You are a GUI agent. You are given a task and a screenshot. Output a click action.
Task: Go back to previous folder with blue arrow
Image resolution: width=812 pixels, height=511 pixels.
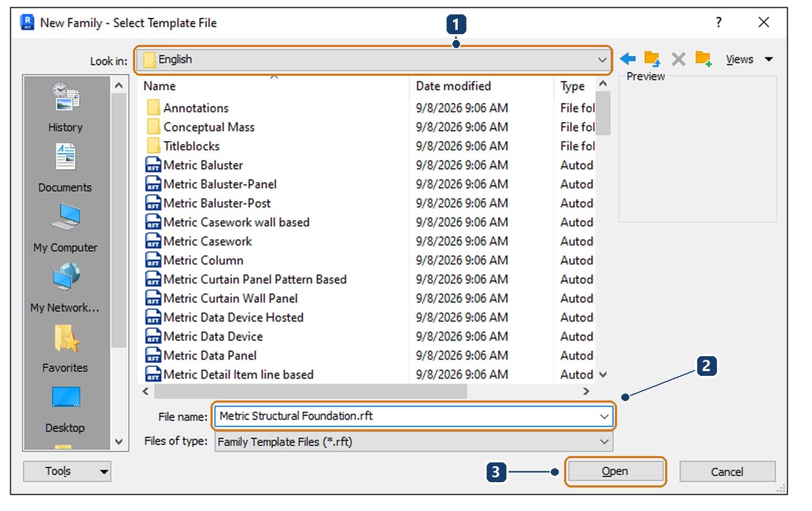(x=628, y=59)
